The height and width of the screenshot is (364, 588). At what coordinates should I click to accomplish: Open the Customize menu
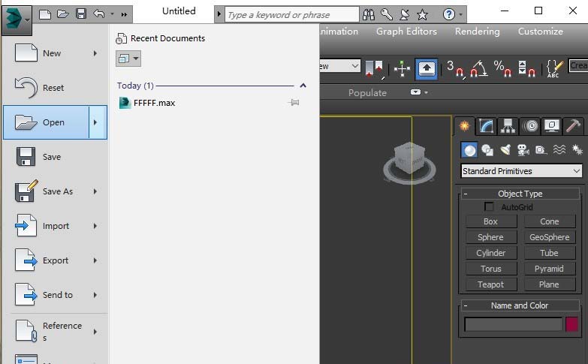[x=541, y=31]
